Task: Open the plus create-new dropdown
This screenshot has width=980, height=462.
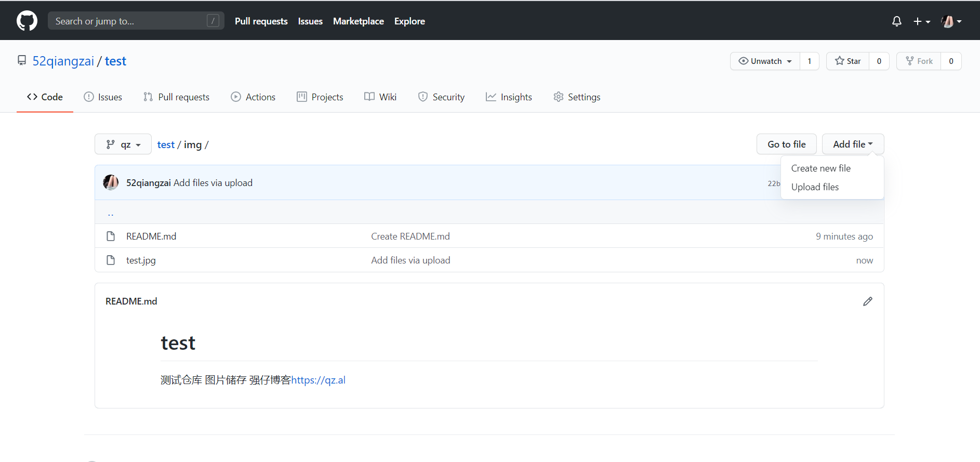Action: pyautogui.click(x=921, y=21)
